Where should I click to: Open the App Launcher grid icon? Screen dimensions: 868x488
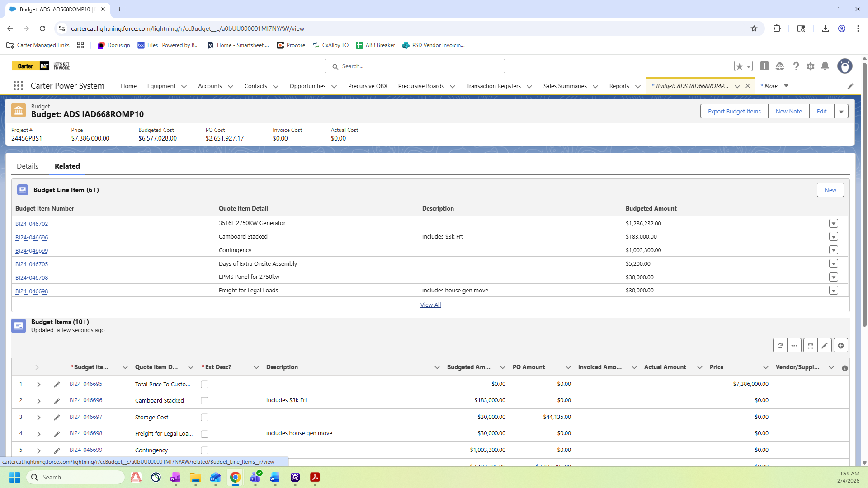click(x=18, y=86)
